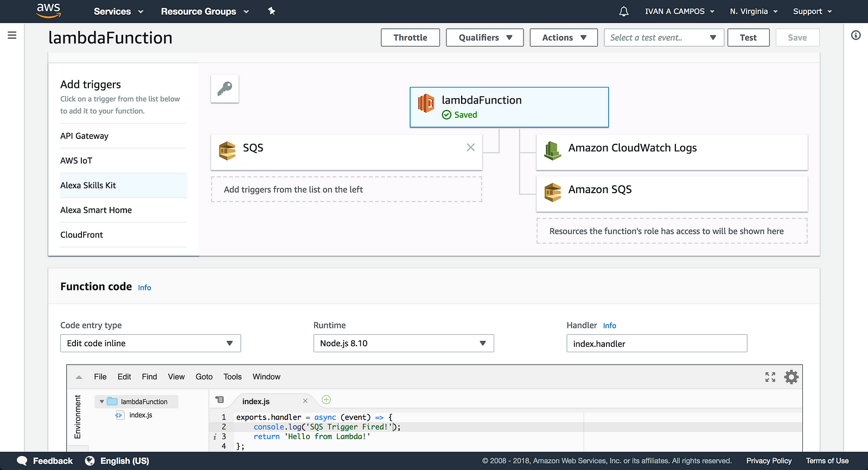This screenshot has height=470, width=868.
Task: Click the index.js file in tree
Action: pos(141,415)
